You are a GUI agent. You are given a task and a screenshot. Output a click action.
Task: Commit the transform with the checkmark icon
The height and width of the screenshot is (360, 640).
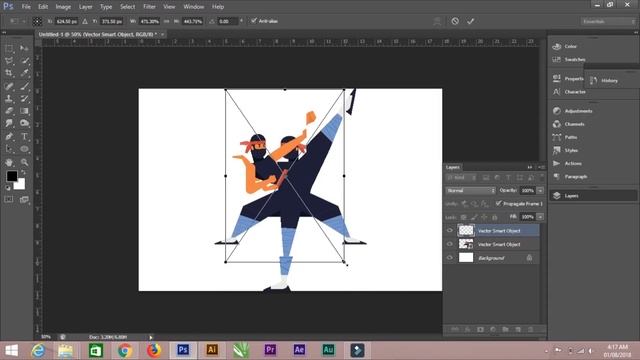point(471,21)
